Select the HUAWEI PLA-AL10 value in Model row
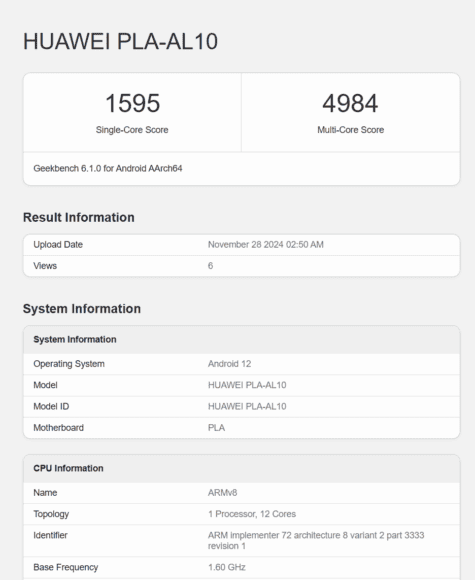Image resolution: width=475 pixels, height=580 pixels. 247,385
